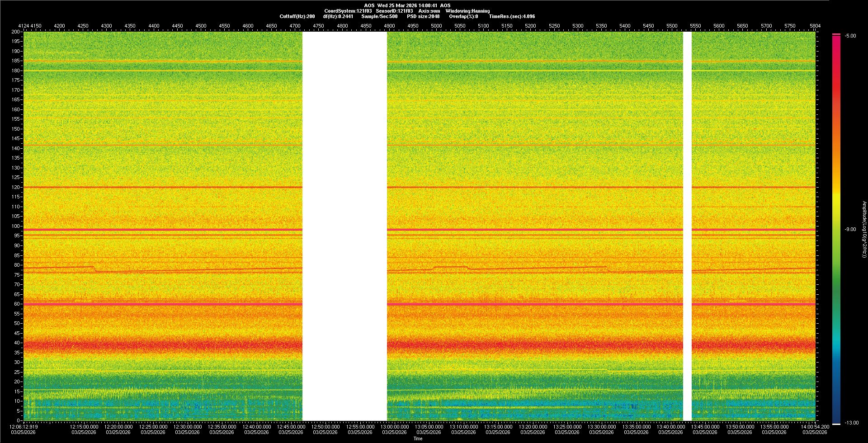Select the dark blue region of the colorbar
Screen dimensions: 868x443
[x=836, y=407]
